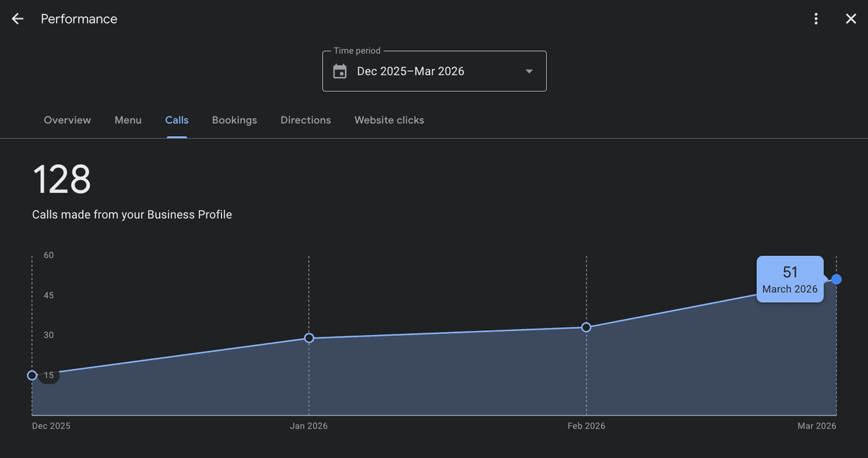This screenshot has width=868, height=458.
Task: Go back using the left arrow icon
Action: (x=17, y=19)
